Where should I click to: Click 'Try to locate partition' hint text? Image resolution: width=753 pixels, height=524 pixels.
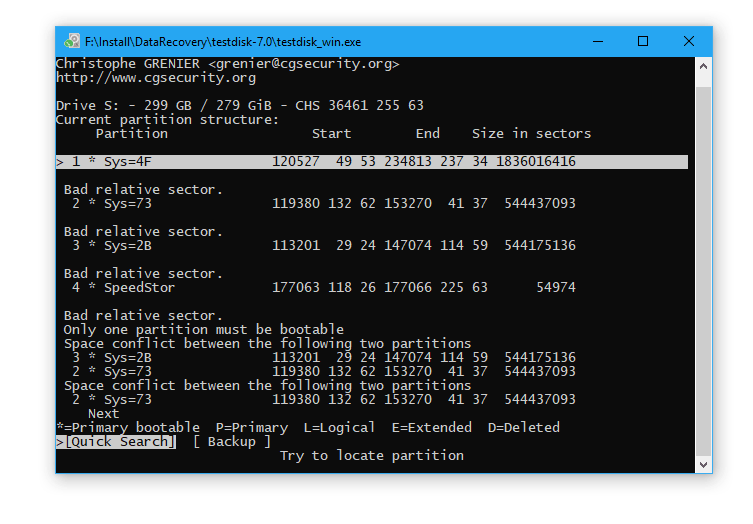point(372,456)
